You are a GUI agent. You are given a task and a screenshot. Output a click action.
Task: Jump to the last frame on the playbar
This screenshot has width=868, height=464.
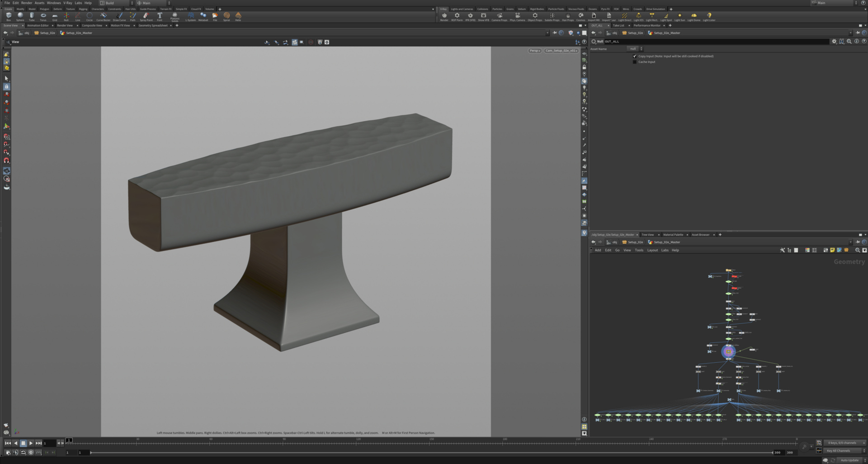coord(39,443)
